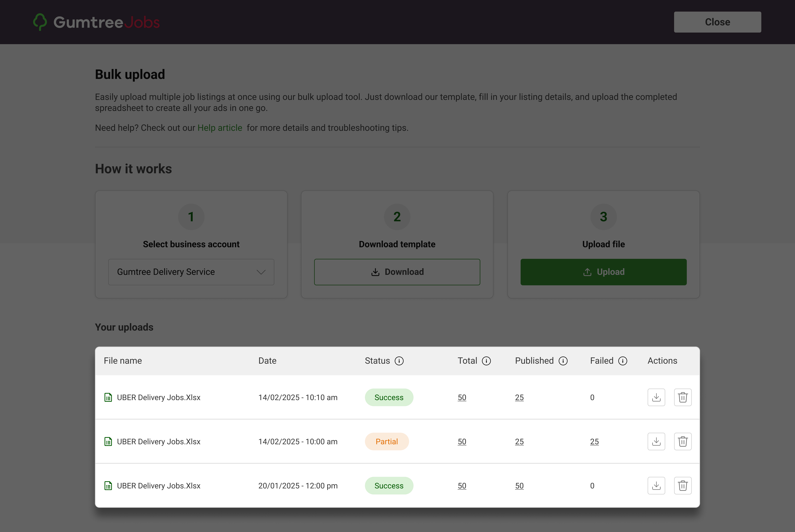Click the Select business account label
795x532 pixels.
191,244
